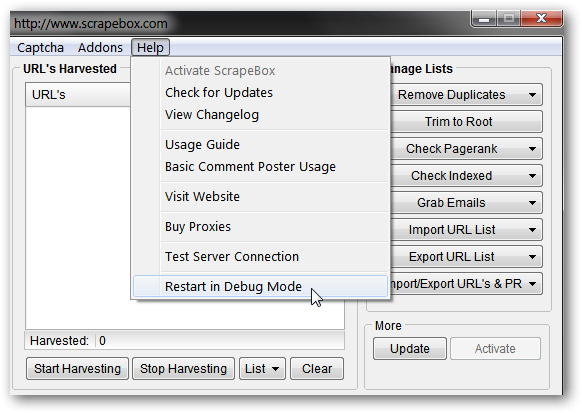Expand the Remove Duplicates dropdown arrow
The image size is (582, 413).
(x=532, y=95)
